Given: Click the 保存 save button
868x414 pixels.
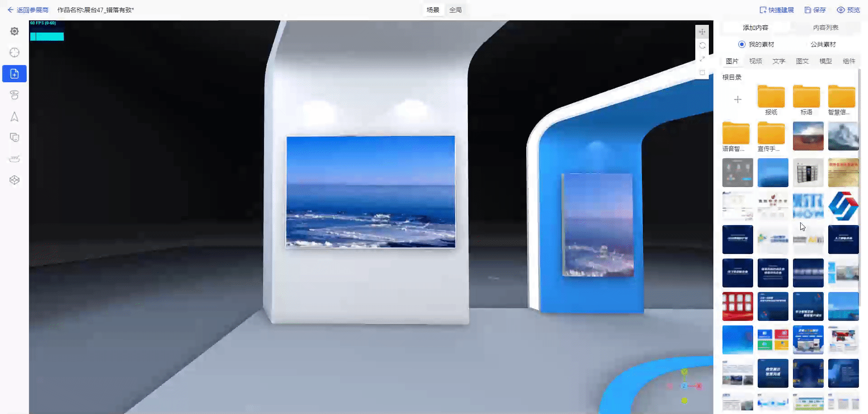Looking at the screenshot, I should [x=815, y=10].
